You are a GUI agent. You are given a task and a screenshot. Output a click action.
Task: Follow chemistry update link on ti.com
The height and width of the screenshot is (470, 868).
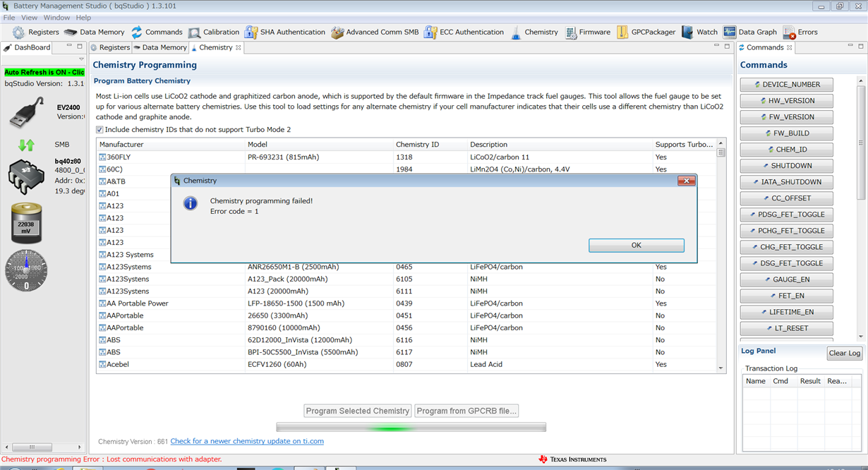point(247,441)
